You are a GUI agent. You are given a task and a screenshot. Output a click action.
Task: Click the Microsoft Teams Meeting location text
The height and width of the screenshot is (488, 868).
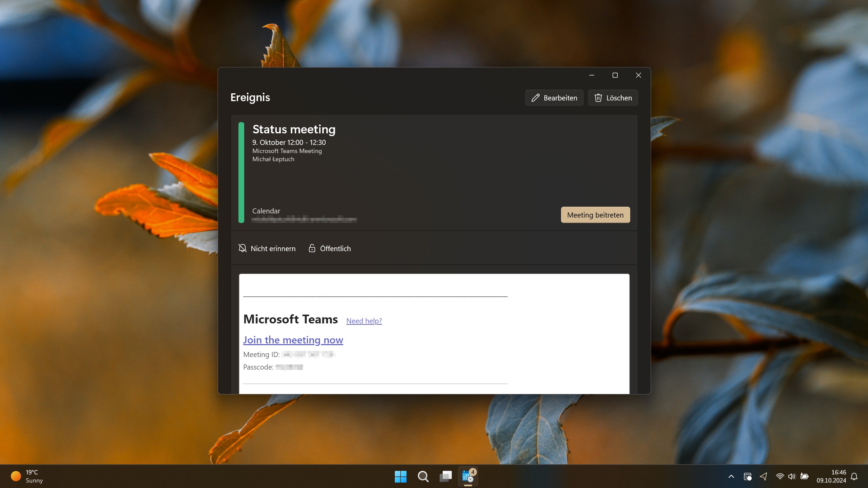[287, 151]
